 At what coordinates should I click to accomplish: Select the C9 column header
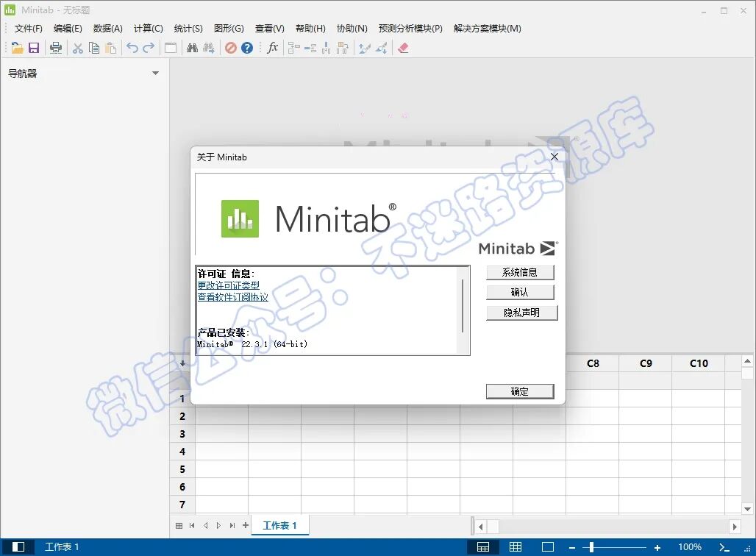[x=646, y=363]
